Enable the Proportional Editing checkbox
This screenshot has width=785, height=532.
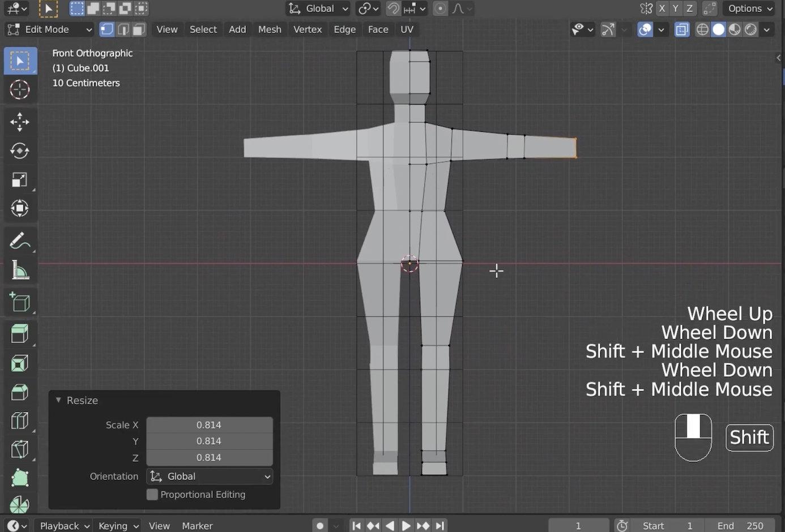(152, 495)
